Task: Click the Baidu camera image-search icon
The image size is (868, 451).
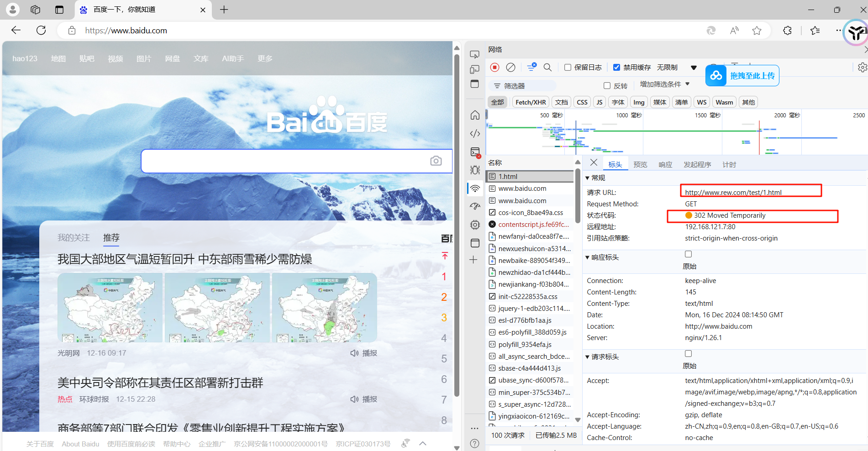Action: [436, 161]
